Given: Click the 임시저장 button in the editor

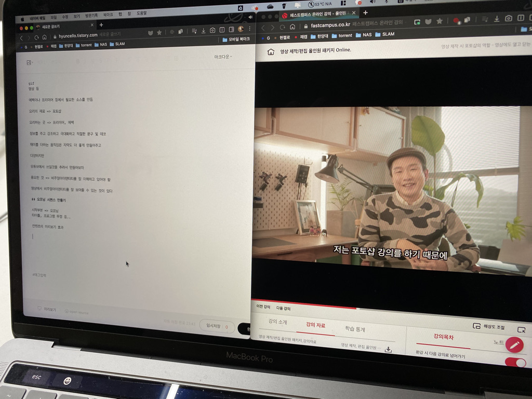Looking at the screenshot, I should coord(217,326).
